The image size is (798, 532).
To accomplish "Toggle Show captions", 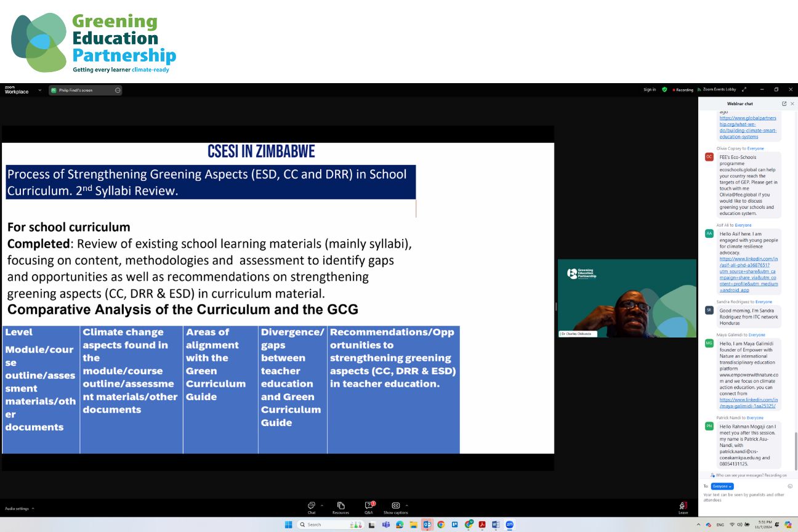I will point(395,507).
